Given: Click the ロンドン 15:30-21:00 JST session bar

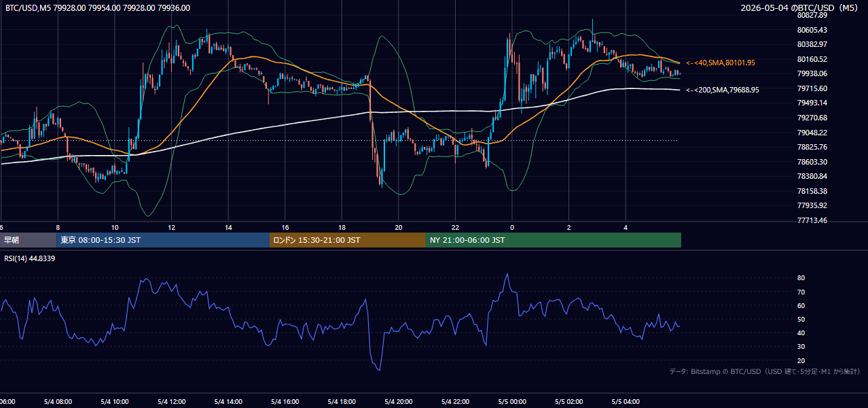Looking at the screenshot, I should pos(348,240).
